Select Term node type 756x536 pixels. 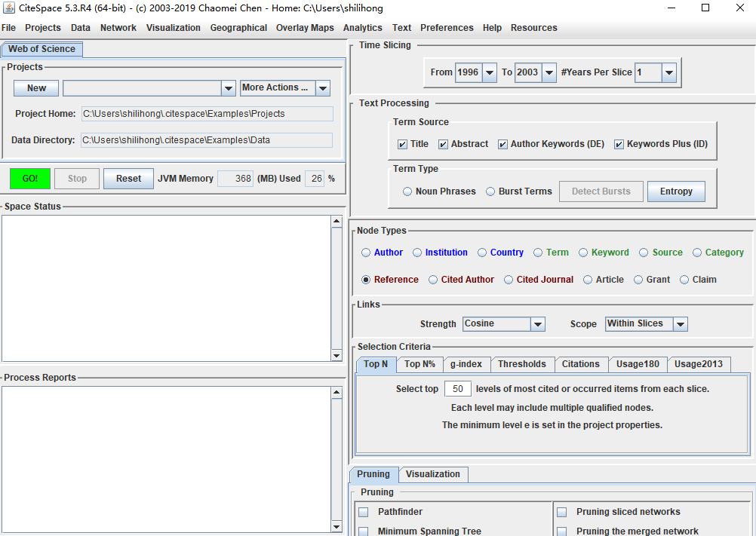(538, 253)
